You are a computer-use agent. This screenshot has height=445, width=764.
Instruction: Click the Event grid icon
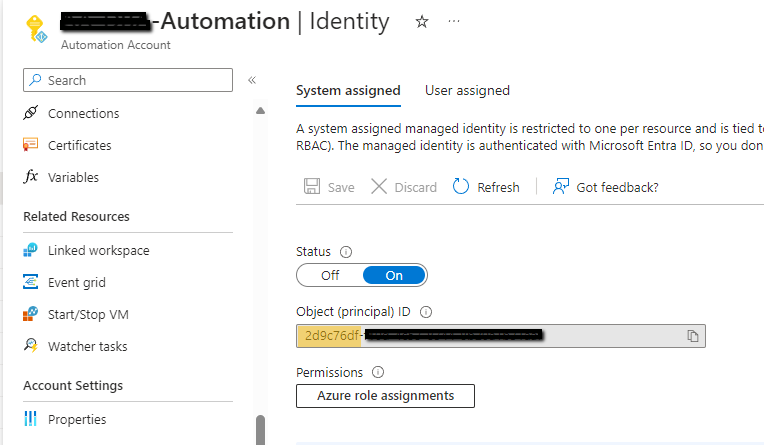pos(30,282)
